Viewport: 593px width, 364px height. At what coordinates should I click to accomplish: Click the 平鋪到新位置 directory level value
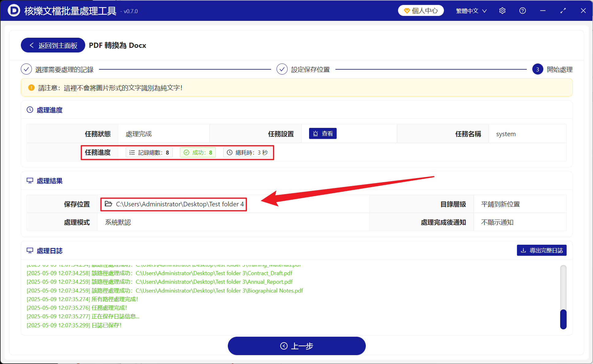pos(500,204)
